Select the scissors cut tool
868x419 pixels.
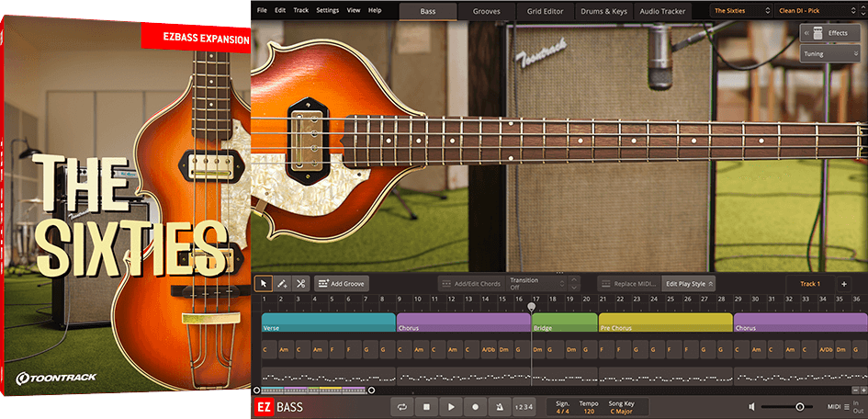[x=300, y=284]
